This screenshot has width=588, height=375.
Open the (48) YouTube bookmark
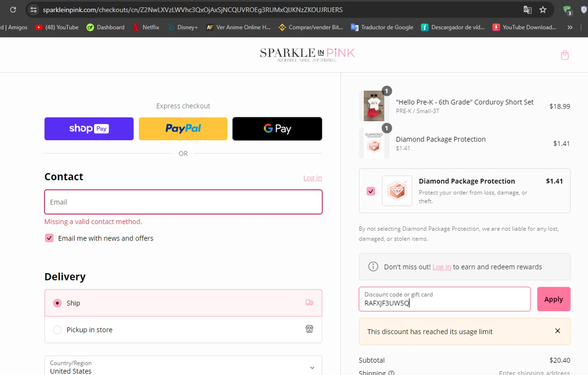coord(57,27)
